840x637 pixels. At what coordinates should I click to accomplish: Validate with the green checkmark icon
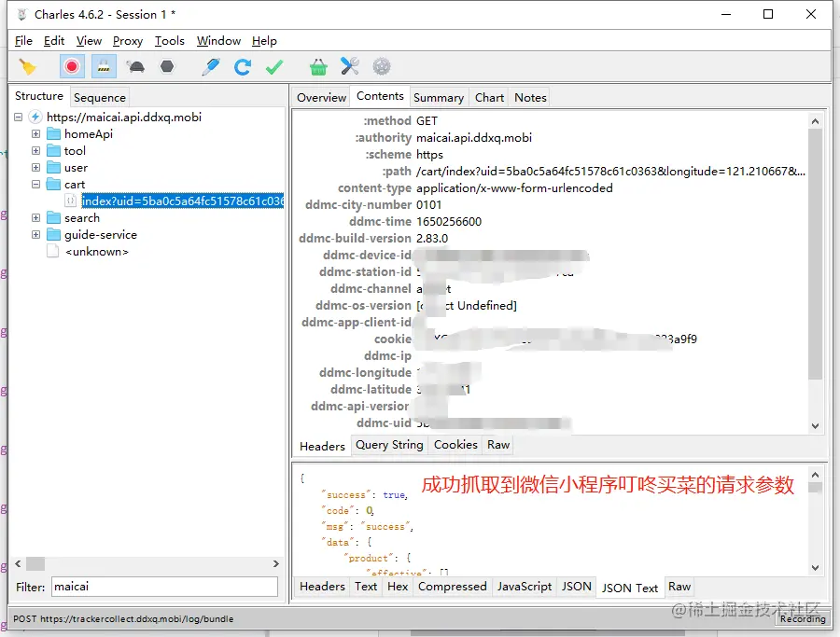[274, 67]
